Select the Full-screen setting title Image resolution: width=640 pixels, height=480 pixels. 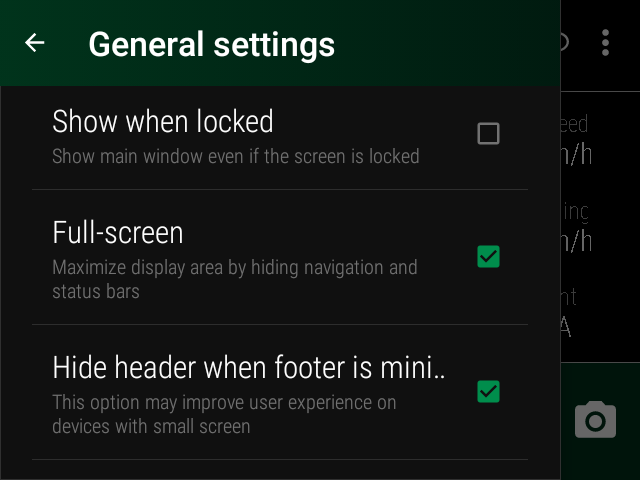[x=118, y=233]
